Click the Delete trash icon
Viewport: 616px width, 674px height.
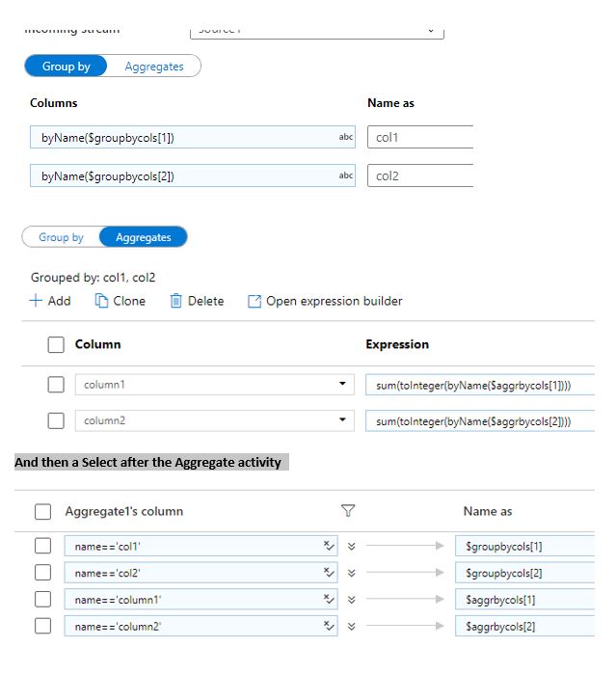coord(175,301)
